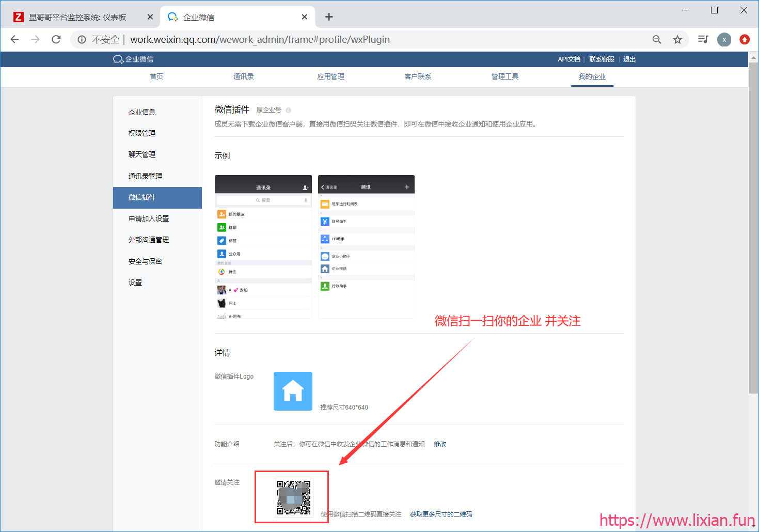
Task: Open the 通讯录 navigation tab
Action: coord(243,76)
